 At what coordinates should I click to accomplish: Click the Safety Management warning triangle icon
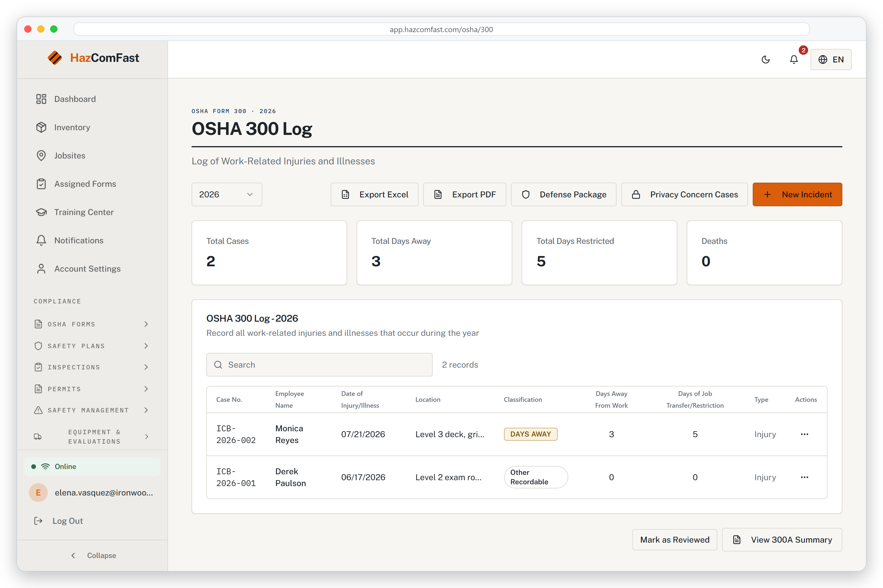(38, 410)
